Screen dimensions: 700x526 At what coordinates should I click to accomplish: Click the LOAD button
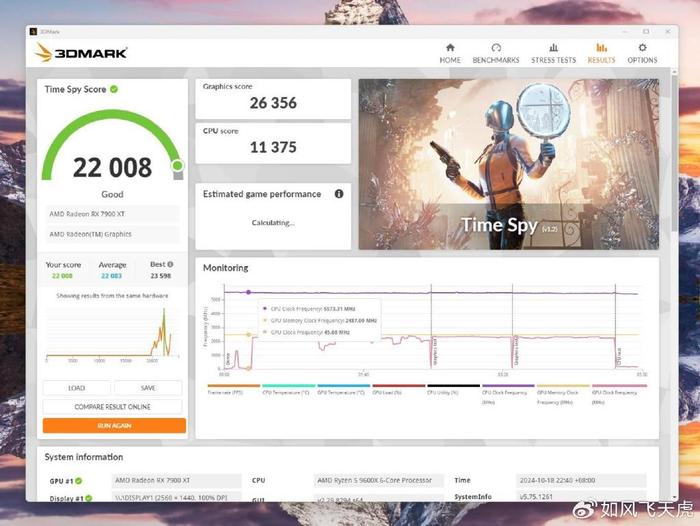pyautogui.click(x=77, y=388)
